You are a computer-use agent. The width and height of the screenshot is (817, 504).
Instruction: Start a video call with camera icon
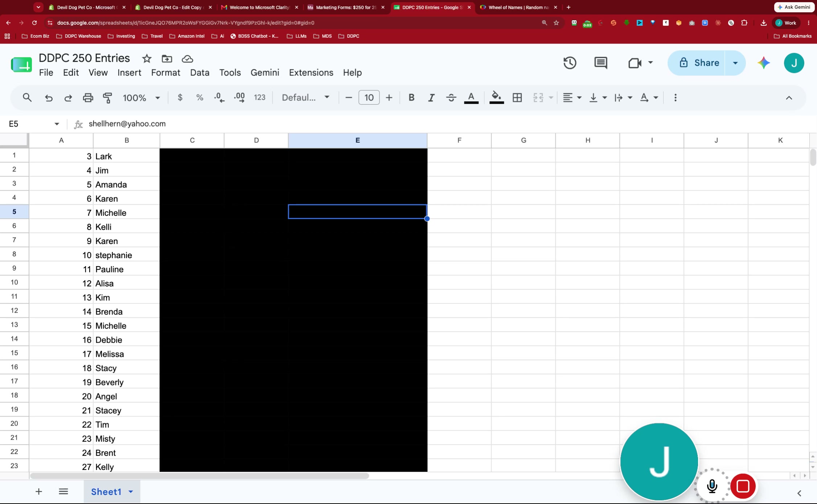point(635,63)
